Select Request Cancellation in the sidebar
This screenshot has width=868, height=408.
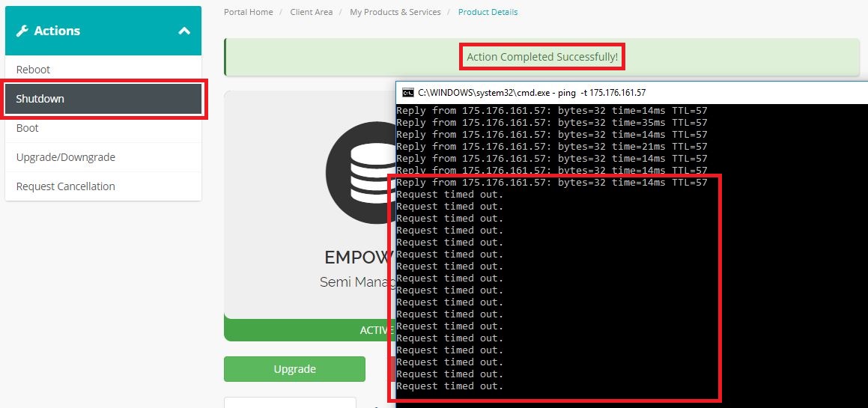[x=66, y=186]
